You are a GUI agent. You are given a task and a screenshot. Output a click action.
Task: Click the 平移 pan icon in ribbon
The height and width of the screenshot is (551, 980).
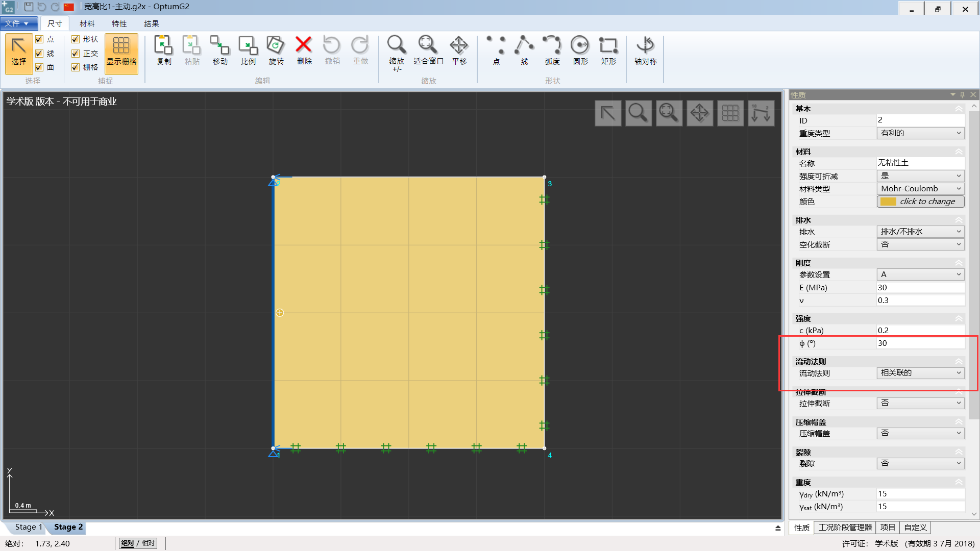point(459,51)
